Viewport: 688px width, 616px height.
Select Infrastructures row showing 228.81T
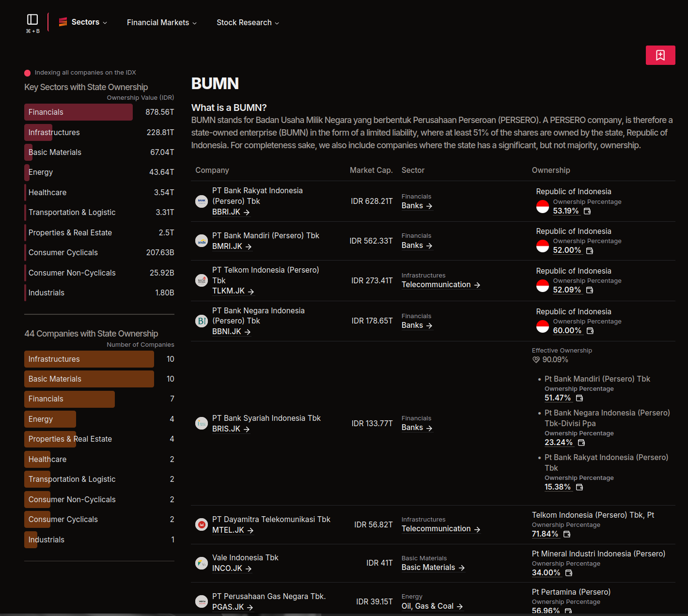tap(99, 132)
